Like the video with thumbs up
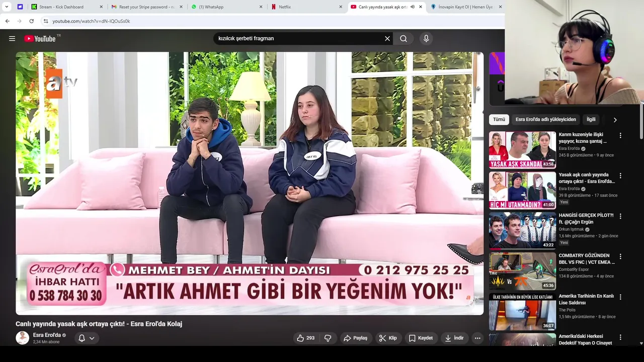Viewport: 644px width, 362px height. click(306, 338)
